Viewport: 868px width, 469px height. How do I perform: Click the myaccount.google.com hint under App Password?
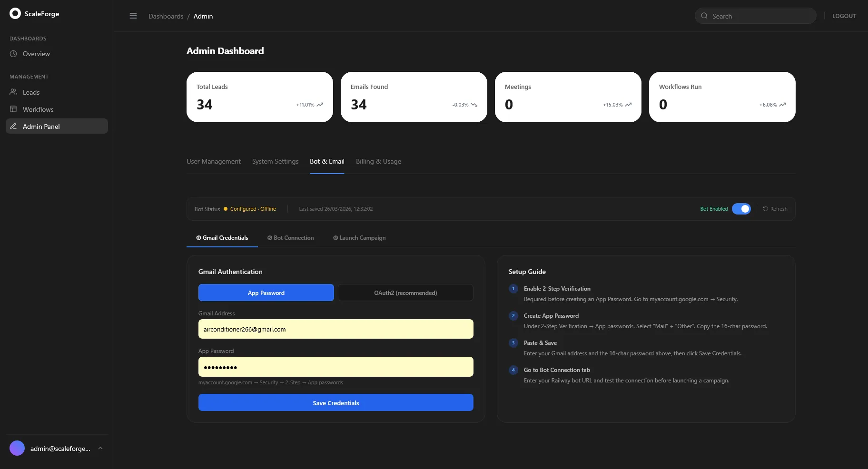click(270, 382)
